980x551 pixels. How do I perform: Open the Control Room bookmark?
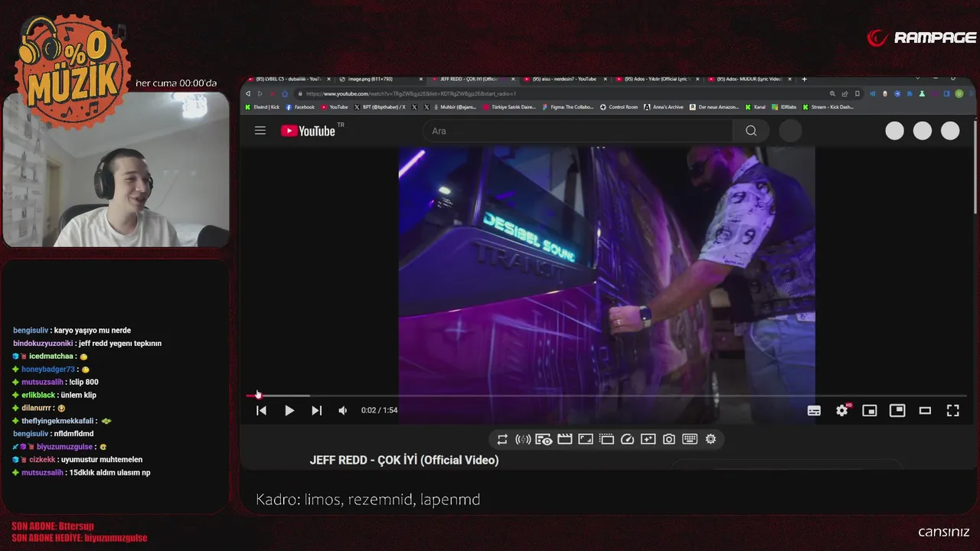tap(619, 107)
